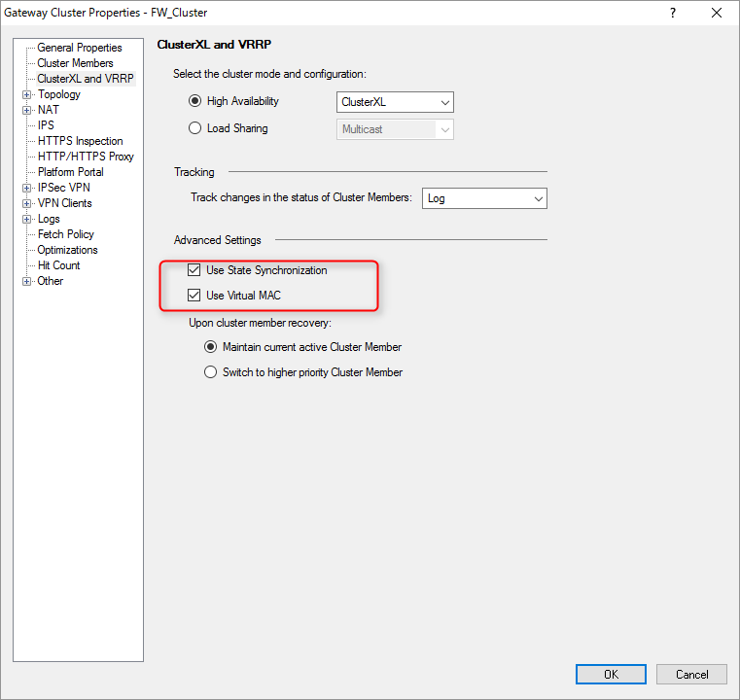Select IPSec VPN in the tree
The height and width of the screenshot is (700, 740).
click(64, 188)
